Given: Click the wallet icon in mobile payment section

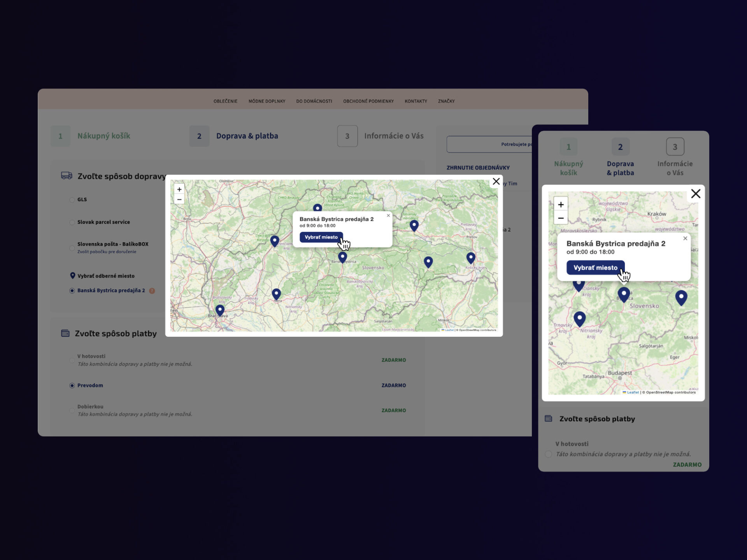Looking at the screenshot, I should pos(548,418).
